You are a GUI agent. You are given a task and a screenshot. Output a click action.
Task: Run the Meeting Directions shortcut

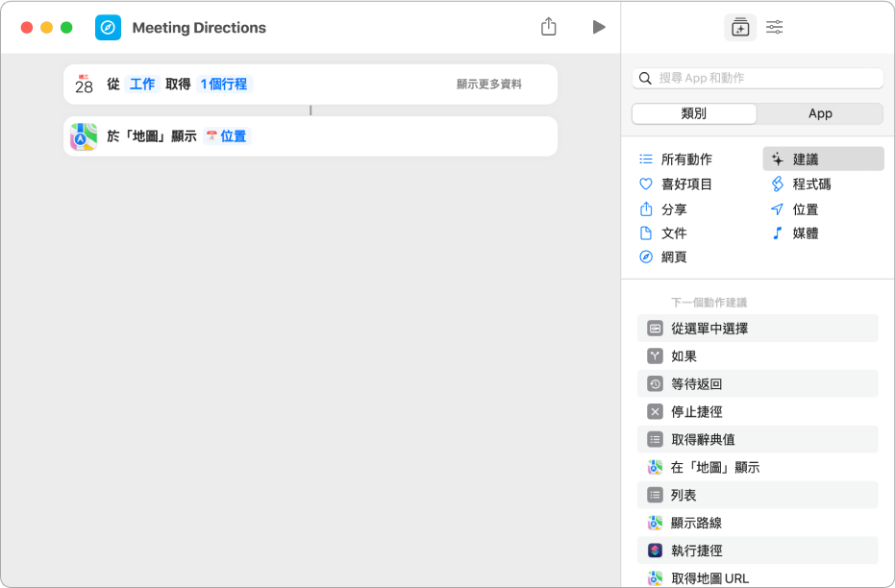[x=599, y=27]
